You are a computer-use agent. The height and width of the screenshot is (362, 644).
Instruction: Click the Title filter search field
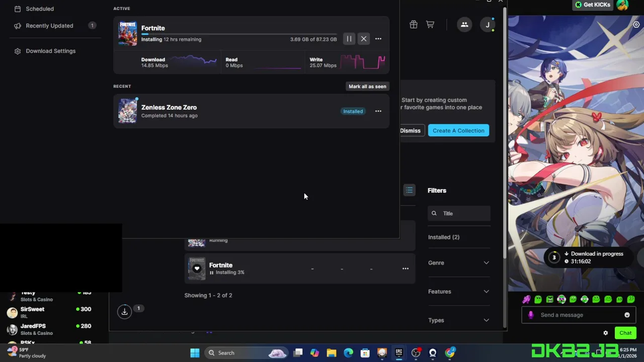(459, 213)
